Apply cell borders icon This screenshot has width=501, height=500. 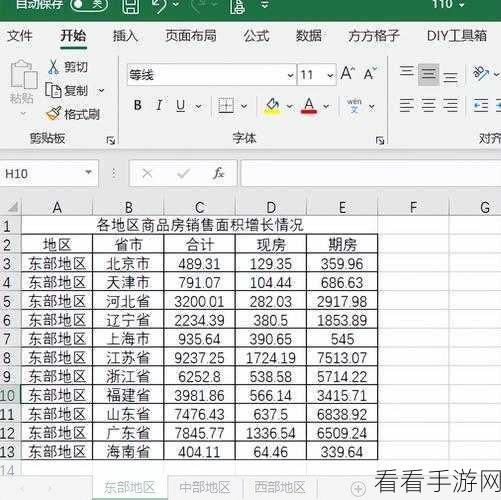click(x=226, y=106)
